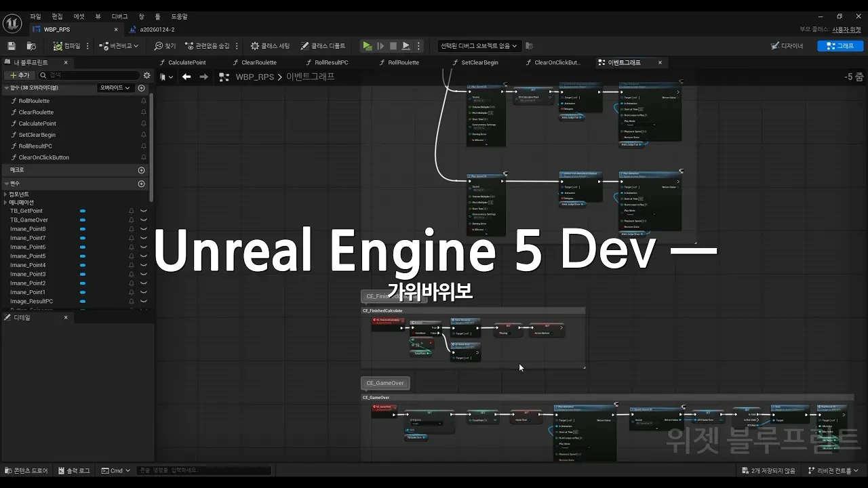This screenshot has height=488, width=868.
Task: Switch to 그래프 graph mode
Action: click(x=840, y=46)
